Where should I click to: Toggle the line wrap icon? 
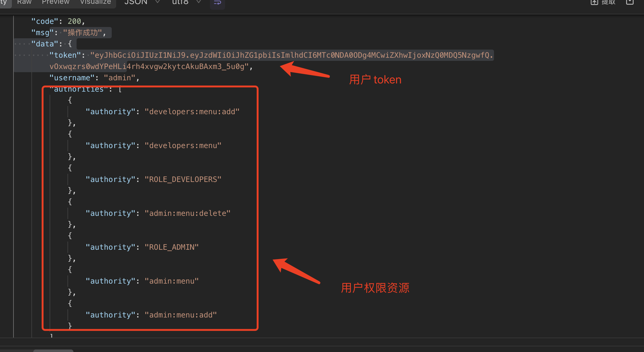(217, 3)
